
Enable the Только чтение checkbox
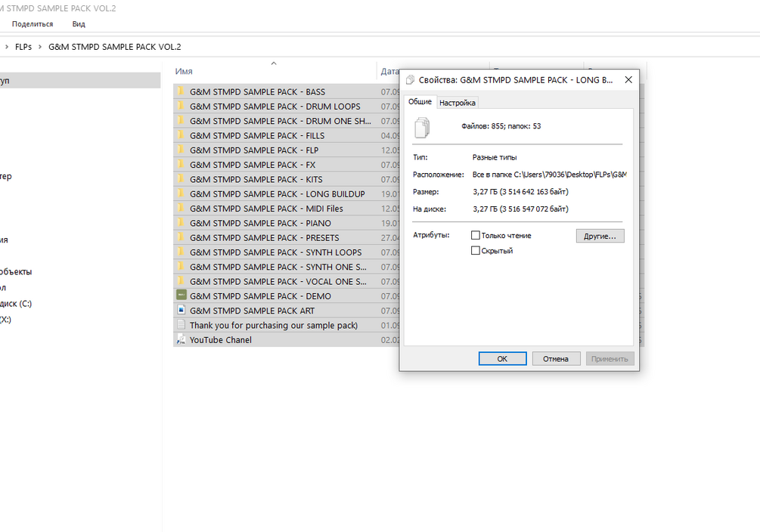[476, 235]
